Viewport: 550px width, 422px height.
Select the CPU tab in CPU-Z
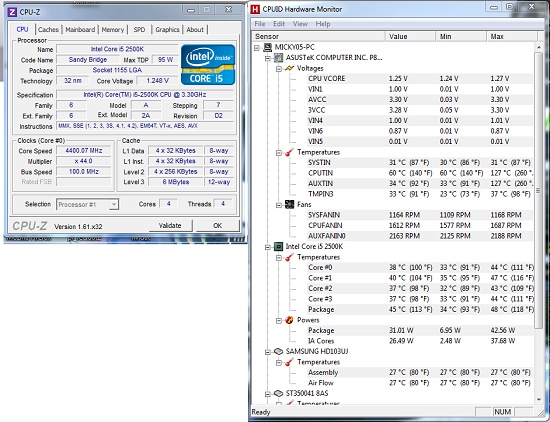[x=22, y=29]
